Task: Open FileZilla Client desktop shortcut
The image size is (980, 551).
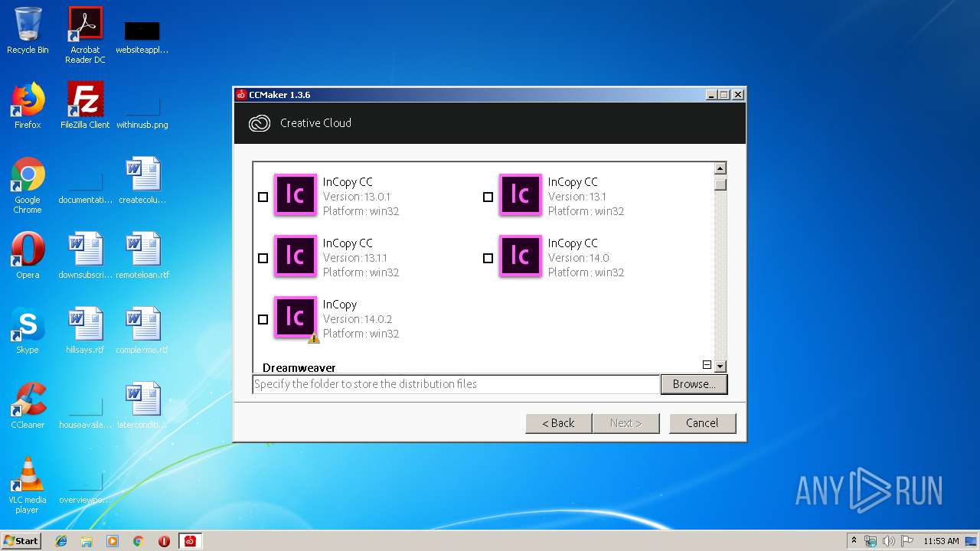Action: coord(85,106)
